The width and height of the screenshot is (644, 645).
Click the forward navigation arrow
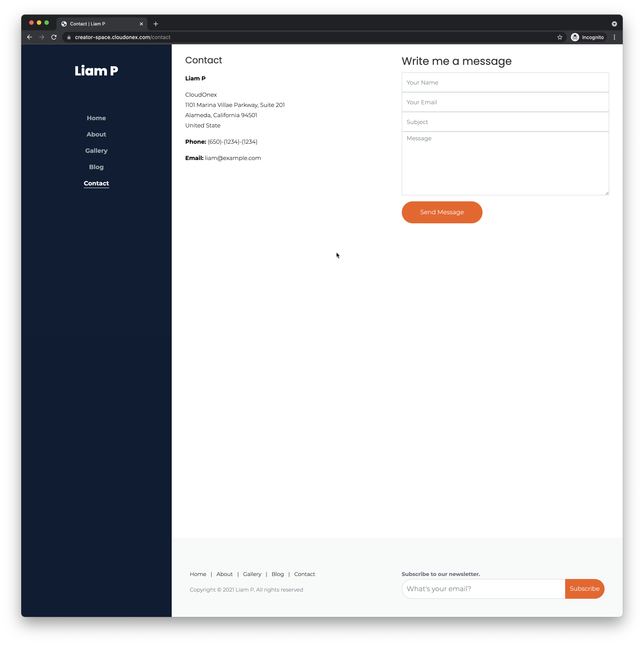(42, 37)
